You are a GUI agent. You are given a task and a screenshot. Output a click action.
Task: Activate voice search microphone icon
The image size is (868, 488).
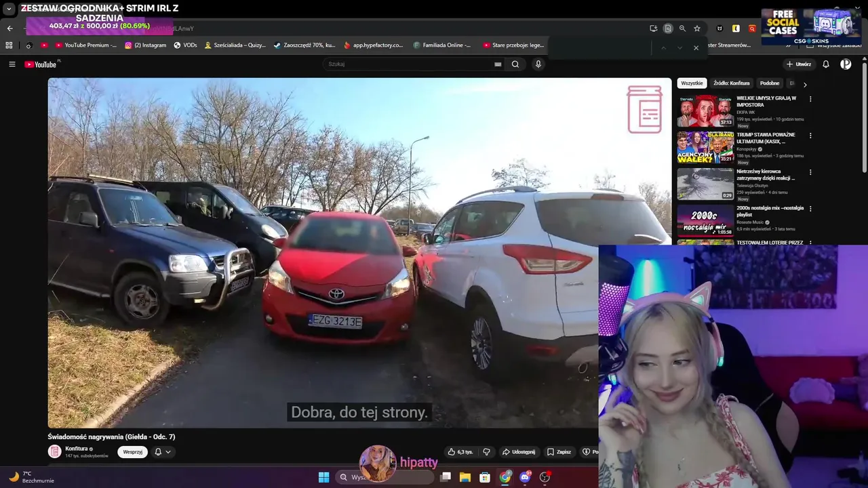pyautogui.click(x=538, y=64)
